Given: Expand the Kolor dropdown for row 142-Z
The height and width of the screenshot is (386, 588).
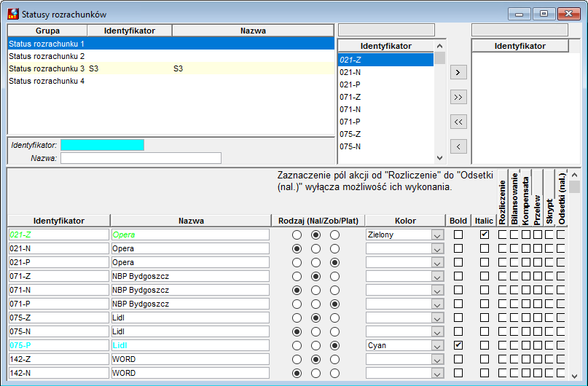Looking at the screenshot, I should (437, 359).
